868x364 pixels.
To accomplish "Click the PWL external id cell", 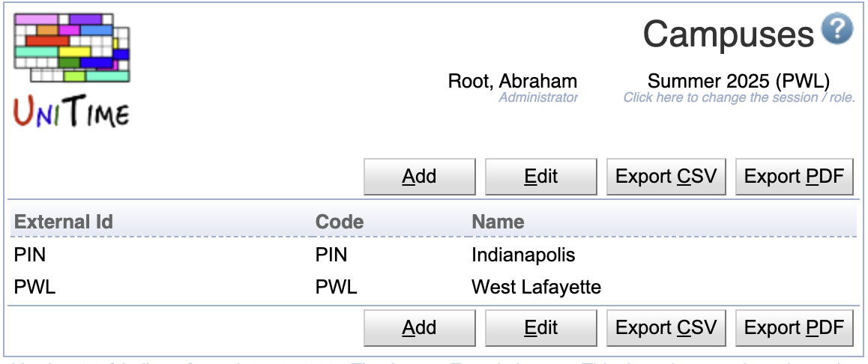I will point(35,287).
